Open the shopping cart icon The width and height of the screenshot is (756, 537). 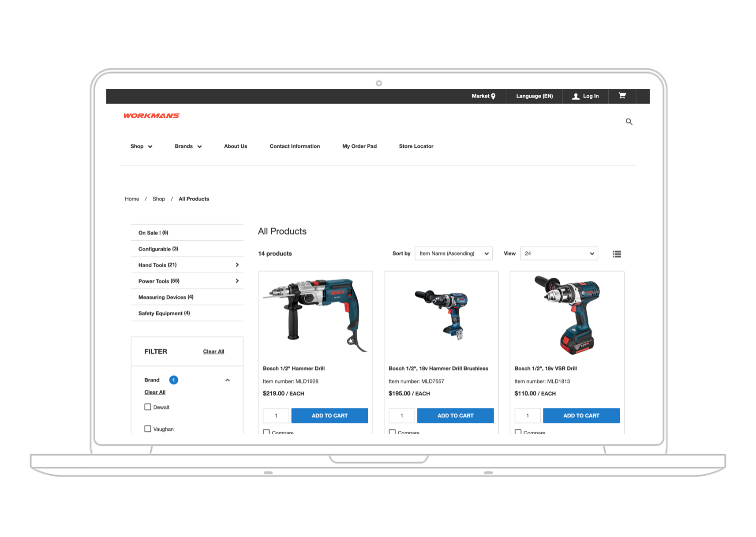tap(622, 96)
